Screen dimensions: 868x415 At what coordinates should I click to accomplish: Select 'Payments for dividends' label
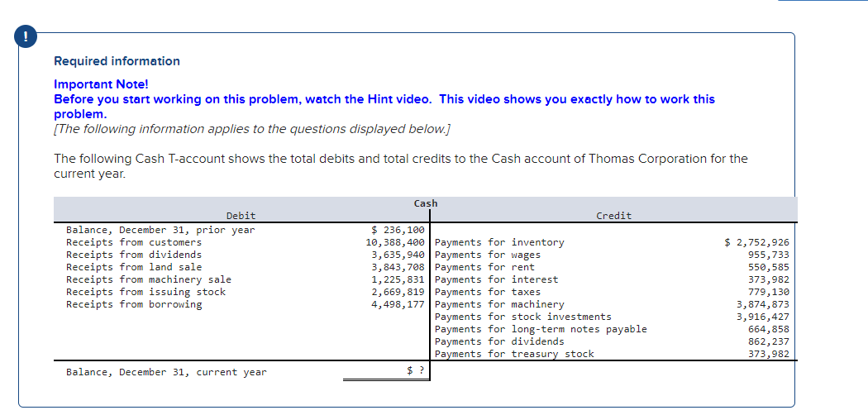coord(500,341)
